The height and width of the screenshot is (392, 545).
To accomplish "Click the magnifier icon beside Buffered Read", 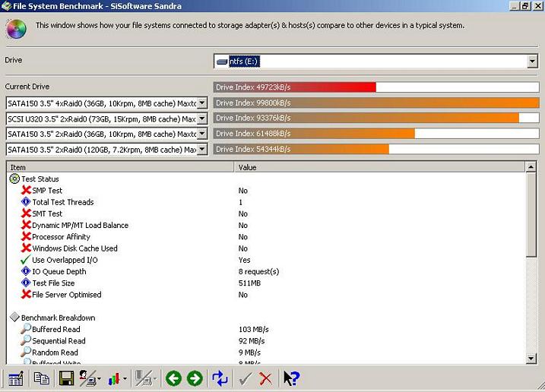I will click(26, 329).
